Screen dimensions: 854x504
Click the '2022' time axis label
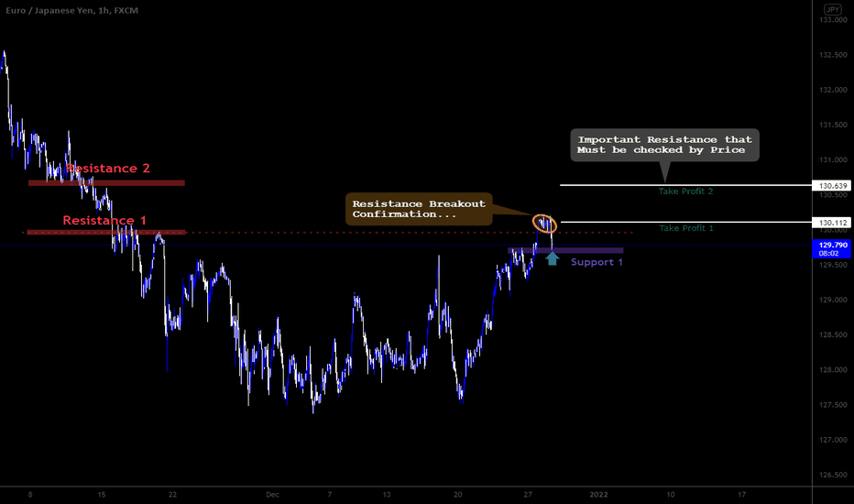(x=598, y=495)
